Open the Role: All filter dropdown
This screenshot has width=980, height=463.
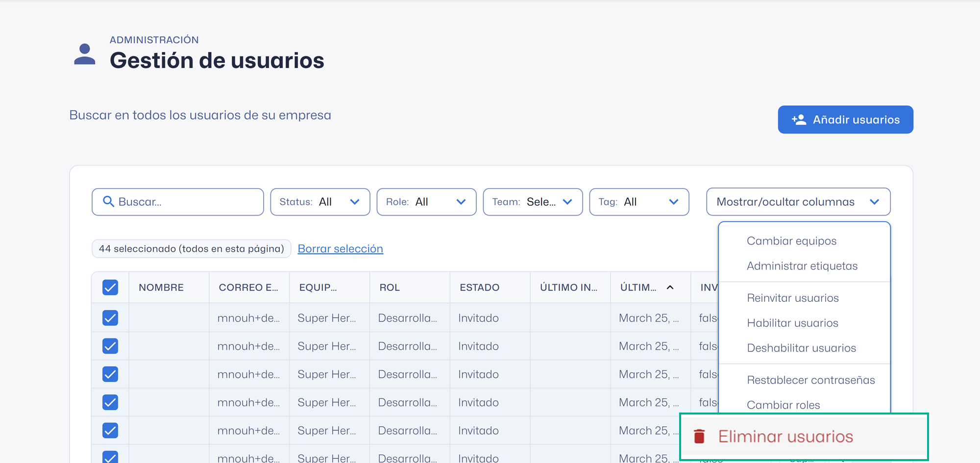(426, 202)
